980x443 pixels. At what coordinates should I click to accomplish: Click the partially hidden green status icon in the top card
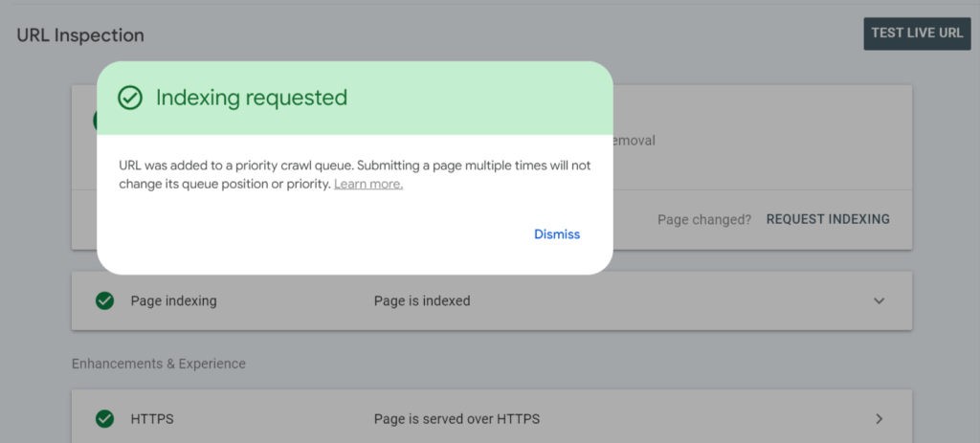(95, 122)
